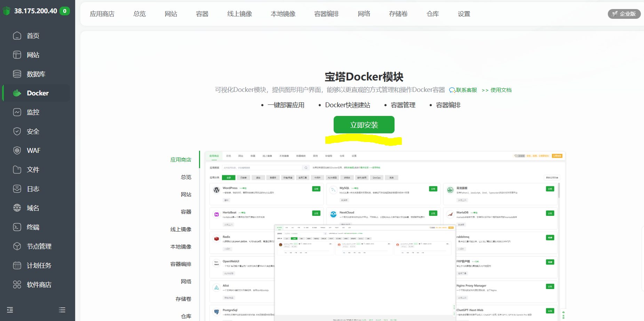Image resolution: width=644 pixels, height=321 pixels.
Task: Click the list icon at sidebar bottom right
Action: [x=62, y=310]
